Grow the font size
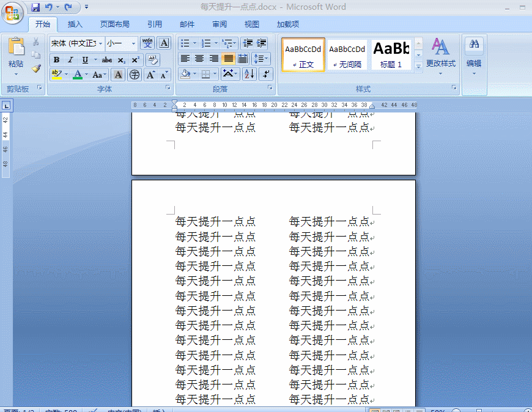 pyautogui.click(x=150, y=75)
